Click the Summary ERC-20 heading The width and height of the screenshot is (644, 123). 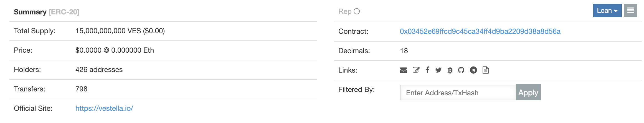click(x=47, y=12)
